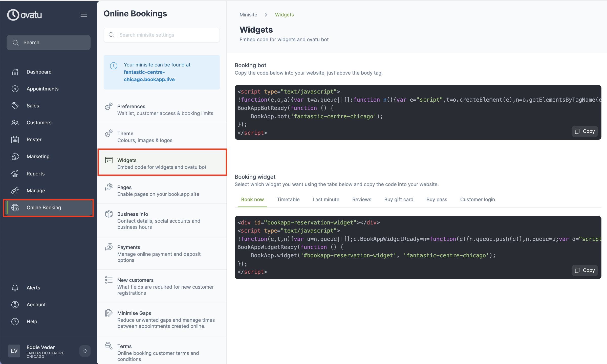Navigate to the Minisite breadcrumb link

pyautogui.click(x=248, y=15)
